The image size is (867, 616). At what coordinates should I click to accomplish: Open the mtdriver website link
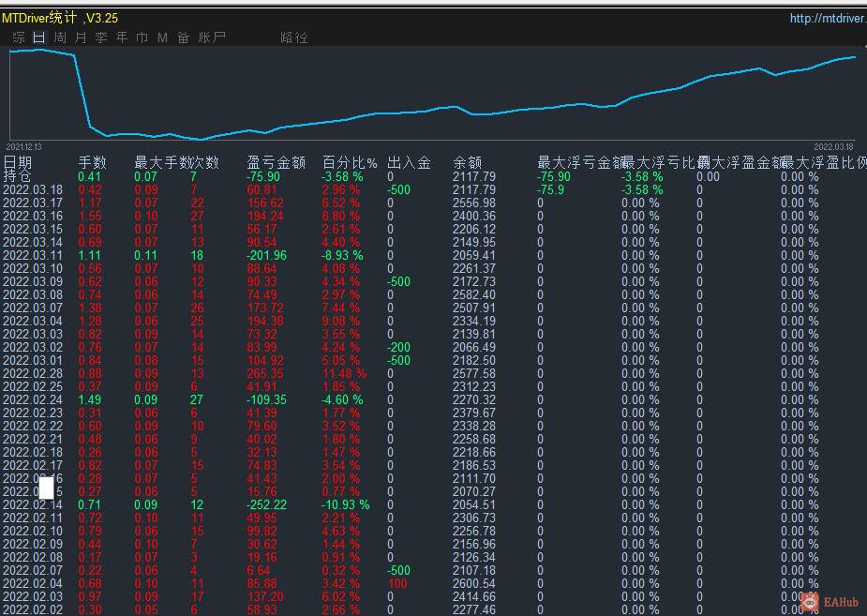(828, 18)
